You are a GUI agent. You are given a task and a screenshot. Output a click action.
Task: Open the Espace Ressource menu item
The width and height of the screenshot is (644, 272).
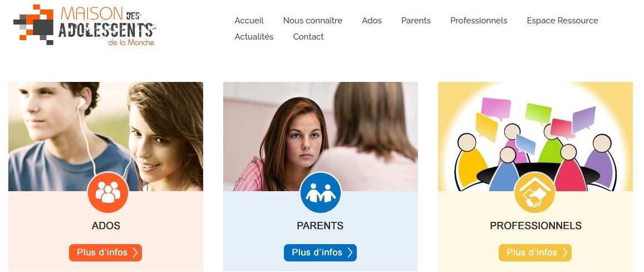point(562,21)
